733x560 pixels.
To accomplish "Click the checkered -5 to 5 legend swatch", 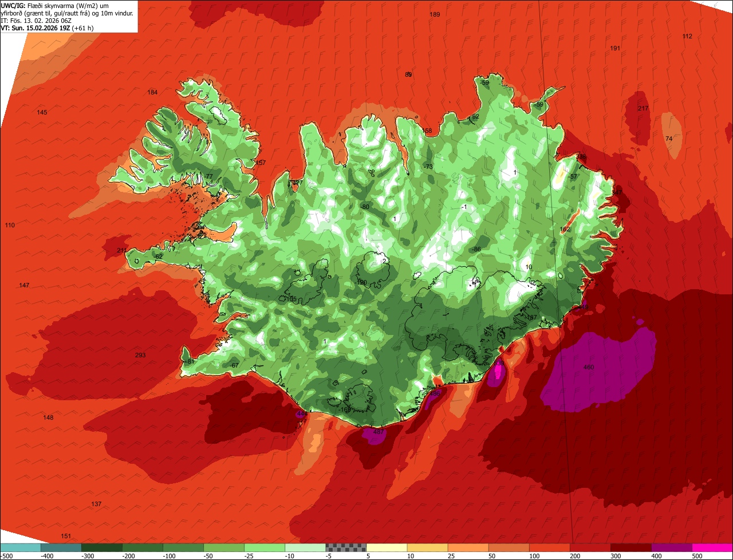I will tap(346, 547).
